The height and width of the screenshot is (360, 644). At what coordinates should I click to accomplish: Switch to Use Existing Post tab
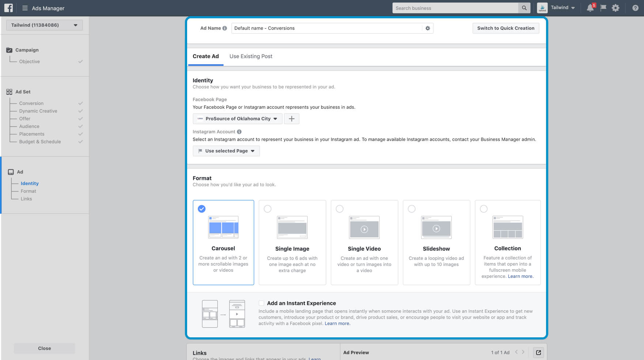pos(251,56)
